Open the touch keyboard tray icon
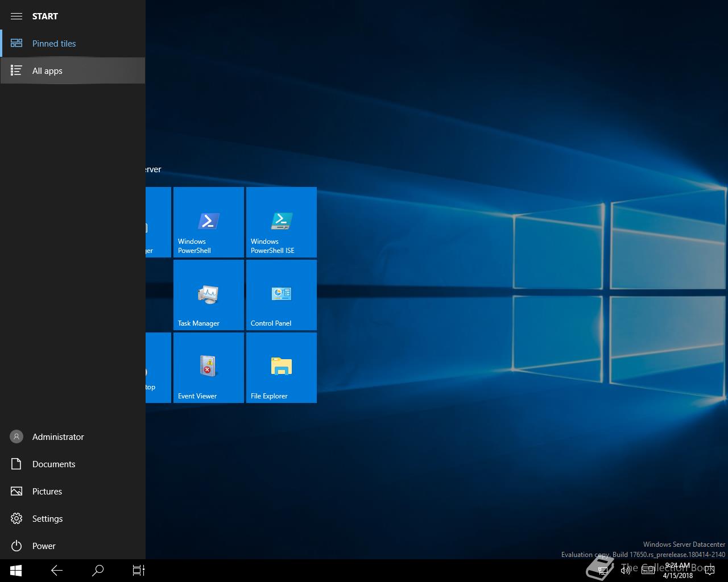Image resolution: width=728 pixels, height=582 pixels. tap(648, 571)
